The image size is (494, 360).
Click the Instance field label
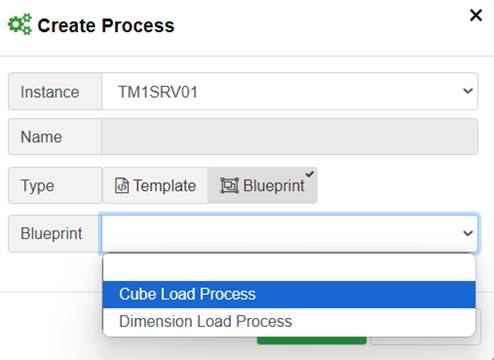tap(50, 92)
